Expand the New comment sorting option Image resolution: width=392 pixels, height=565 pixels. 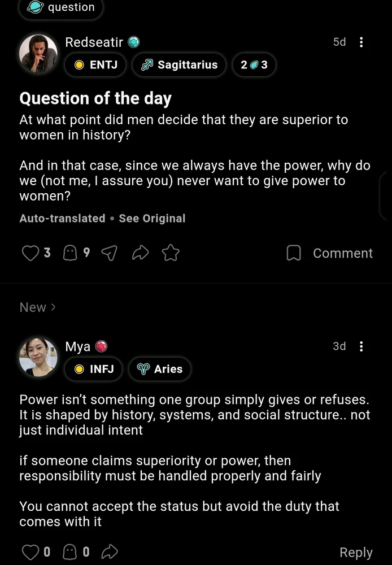point(38,307)
